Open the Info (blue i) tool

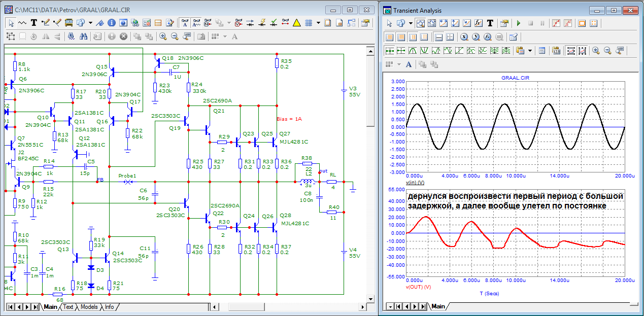tap(111, 23)
